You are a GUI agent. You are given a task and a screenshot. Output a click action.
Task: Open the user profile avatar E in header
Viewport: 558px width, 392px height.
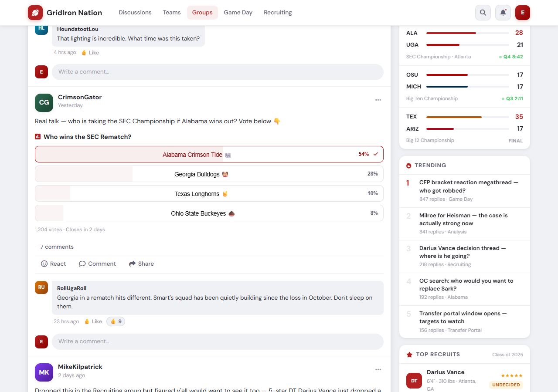tap(523, 13)
